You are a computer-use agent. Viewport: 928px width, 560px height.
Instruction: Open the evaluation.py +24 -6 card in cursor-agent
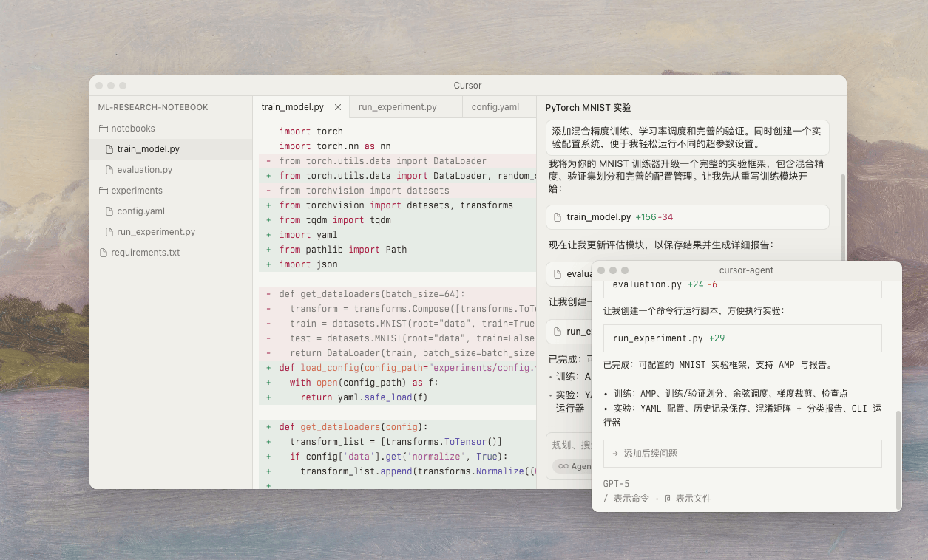coord(742,288)
